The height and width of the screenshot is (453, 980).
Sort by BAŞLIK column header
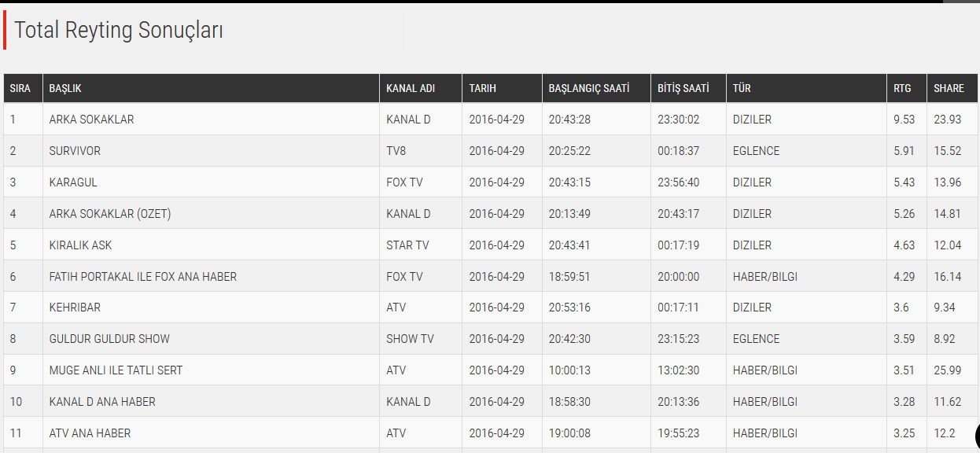pos(65,88)
